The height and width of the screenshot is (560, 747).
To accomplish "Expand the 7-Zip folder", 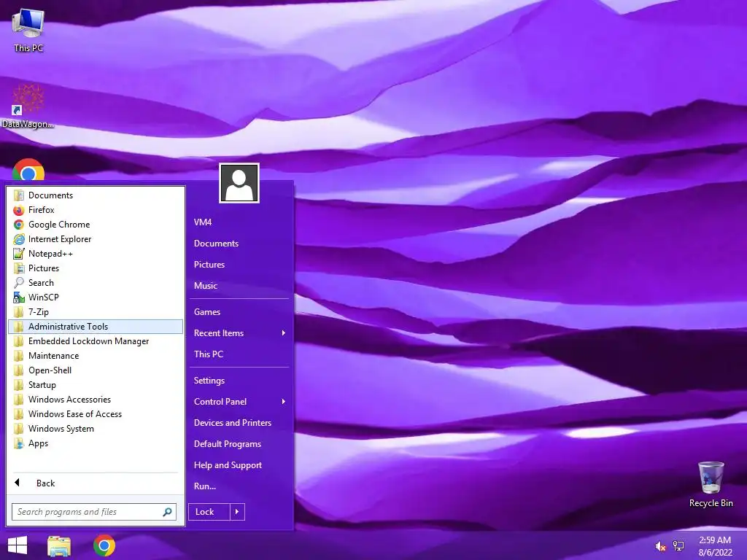I will (96, 312).
